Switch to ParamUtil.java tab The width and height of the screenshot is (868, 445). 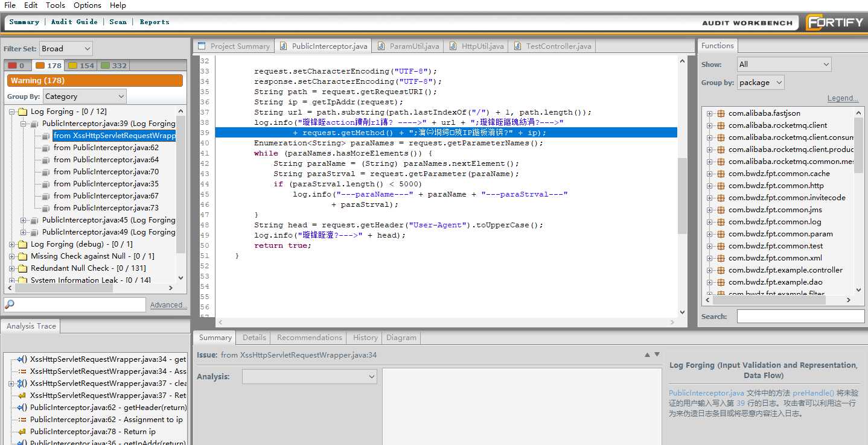point(408,46)
